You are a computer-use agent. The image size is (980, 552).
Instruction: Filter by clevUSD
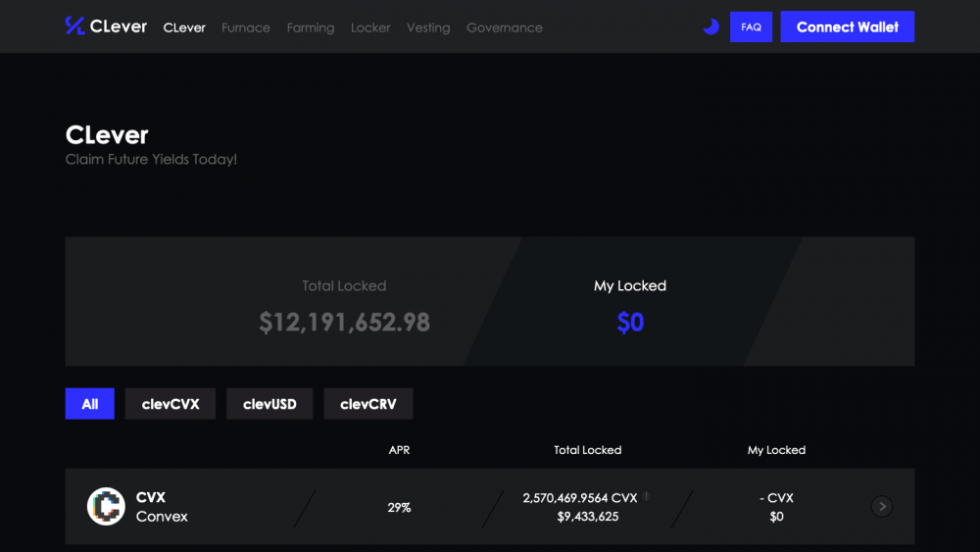pyautogui.click(x=269, y=404)
